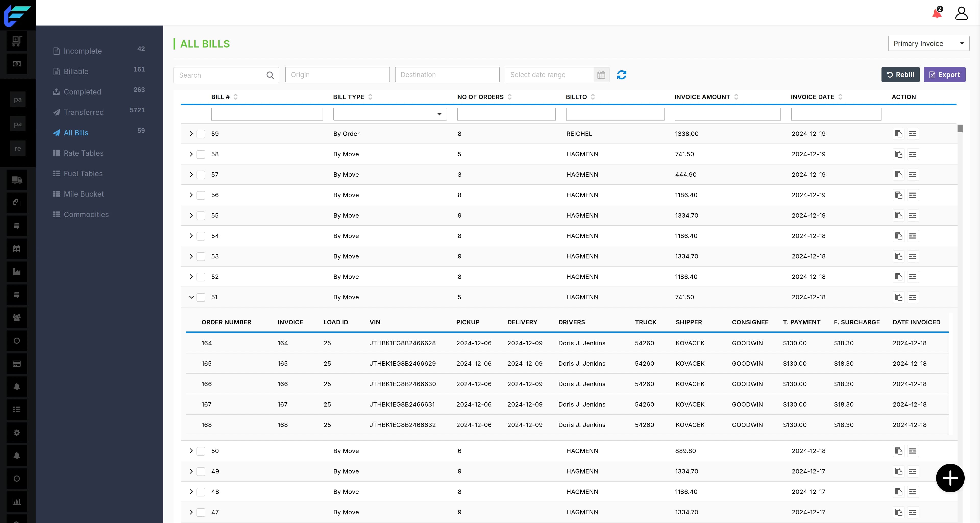
Task: Open the calendar icon in the sidebar
Action: point(17,249)
